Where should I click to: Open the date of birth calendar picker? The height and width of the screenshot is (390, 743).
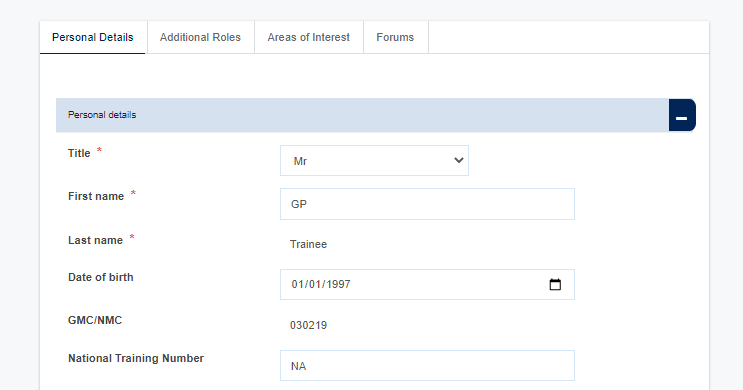(555, 284)
